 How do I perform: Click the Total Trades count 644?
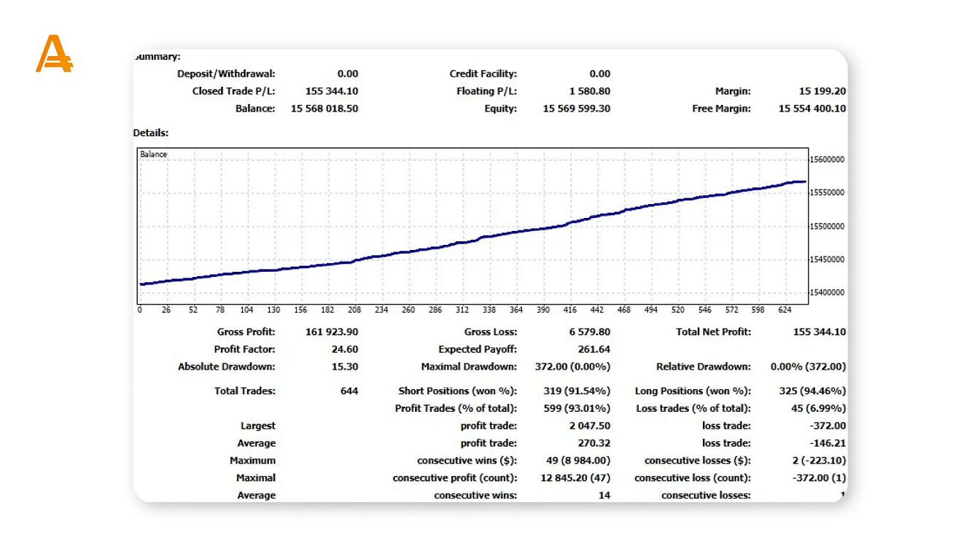349,391
